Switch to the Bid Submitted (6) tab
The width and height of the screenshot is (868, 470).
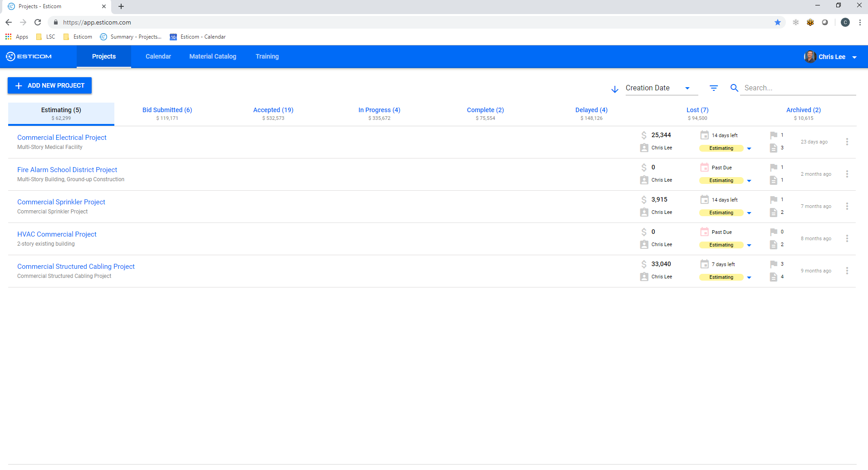tap(167, 114)
